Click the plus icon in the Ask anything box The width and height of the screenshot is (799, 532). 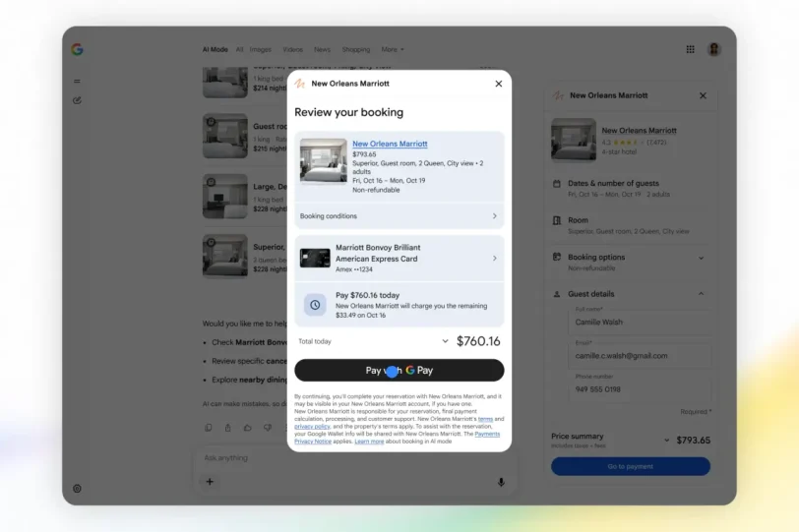point(210,482)
